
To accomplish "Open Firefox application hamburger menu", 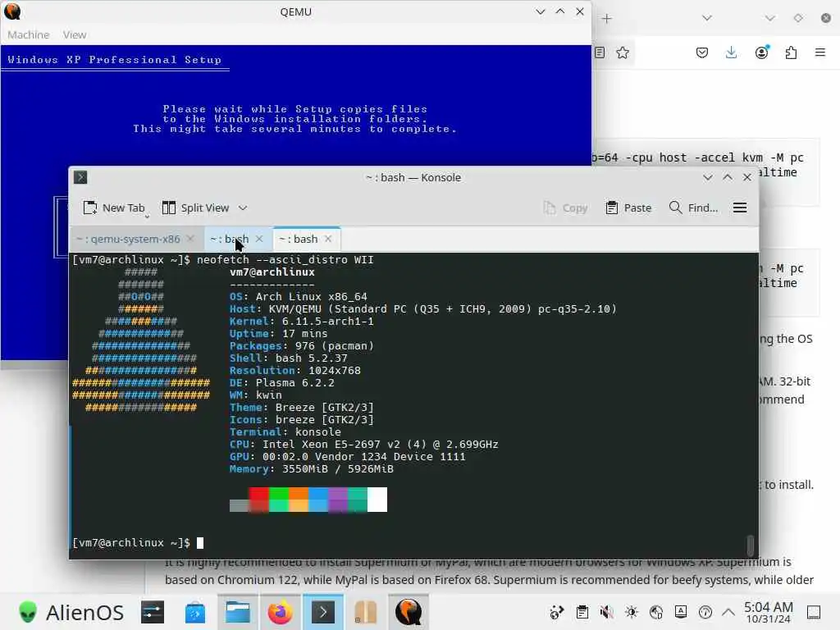I will pyautogui.click(x=820, y=52).
